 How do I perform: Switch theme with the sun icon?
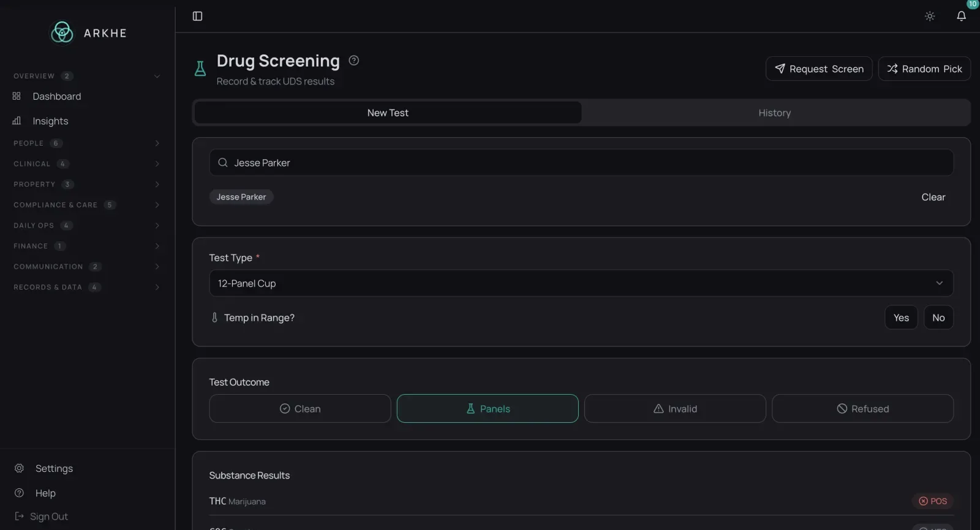tap(930, 16)
